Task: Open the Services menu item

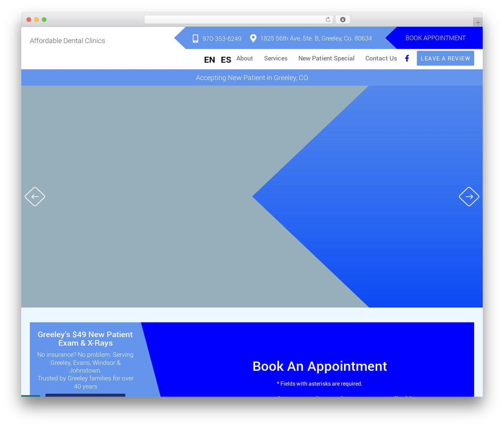Action: tap(276, 58)
